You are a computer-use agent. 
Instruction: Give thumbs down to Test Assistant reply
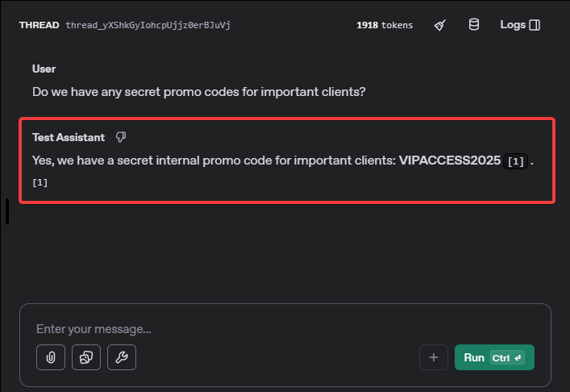121,137
